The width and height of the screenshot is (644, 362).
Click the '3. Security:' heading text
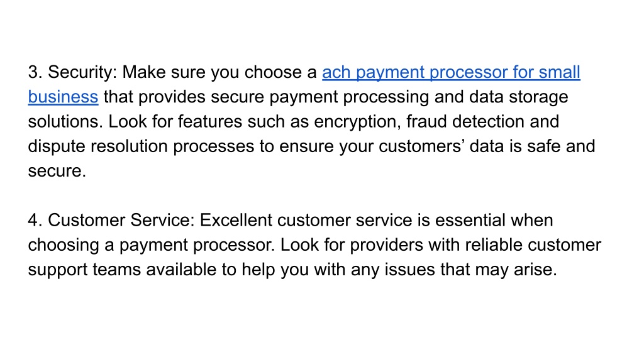click(x=73, y=73)
